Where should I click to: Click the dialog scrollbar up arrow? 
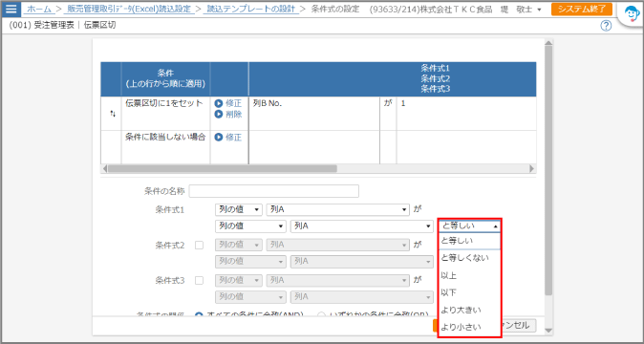click(x=548, y=42)
